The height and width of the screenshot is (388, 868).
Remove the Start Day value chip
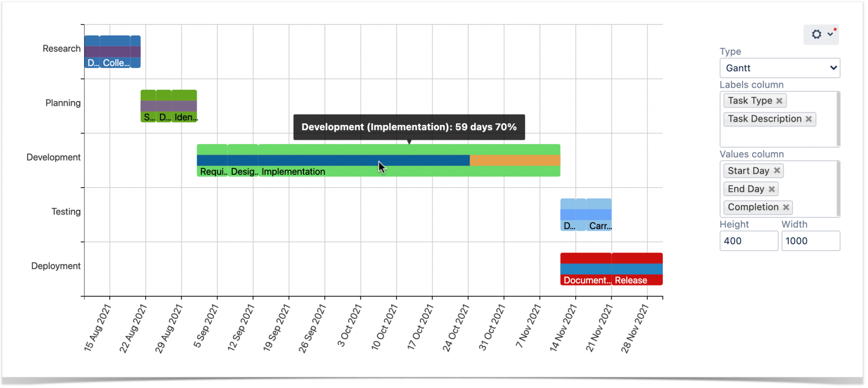point(777,170)
